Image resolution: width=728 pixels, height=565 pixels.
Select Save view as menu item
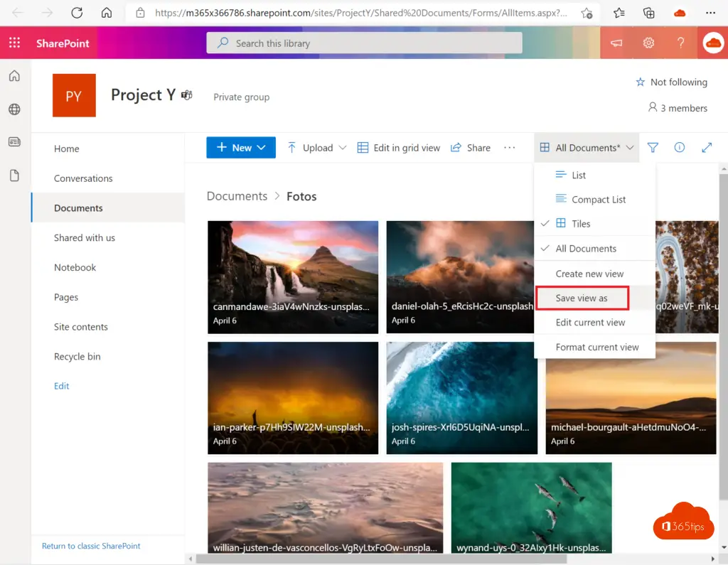tap(582, 298)
